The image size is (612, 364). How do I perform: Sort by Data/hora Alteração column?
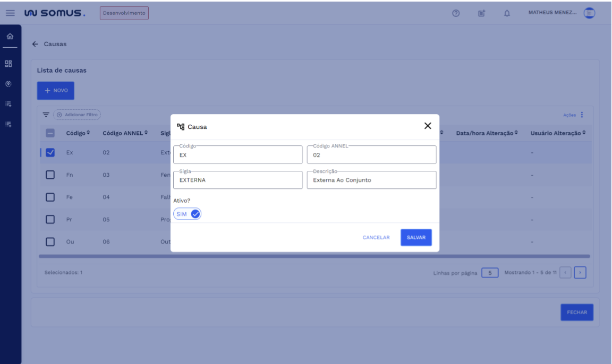click(x=487, y=133)
